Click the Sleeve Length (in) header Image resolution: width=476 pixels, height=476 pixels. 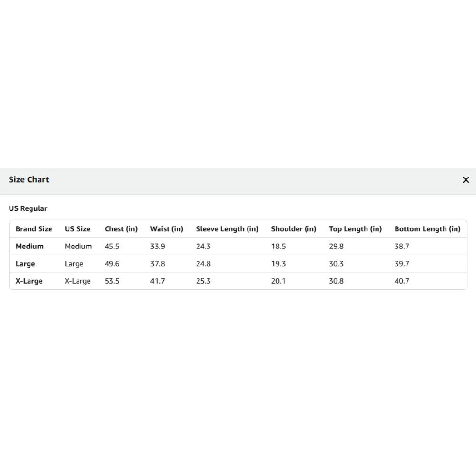point(227,229)
